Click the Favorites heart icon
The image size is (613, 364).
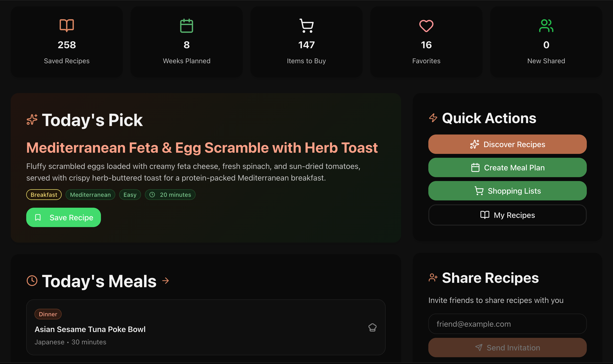point(426,25)
